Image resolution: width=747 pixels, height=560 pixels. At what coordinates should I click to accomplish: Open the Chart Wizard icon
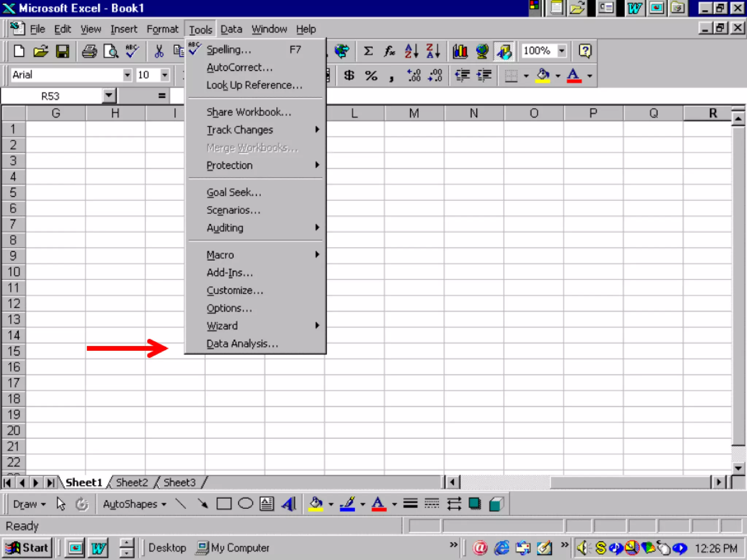pyautogui.click(x=460, y=51)
